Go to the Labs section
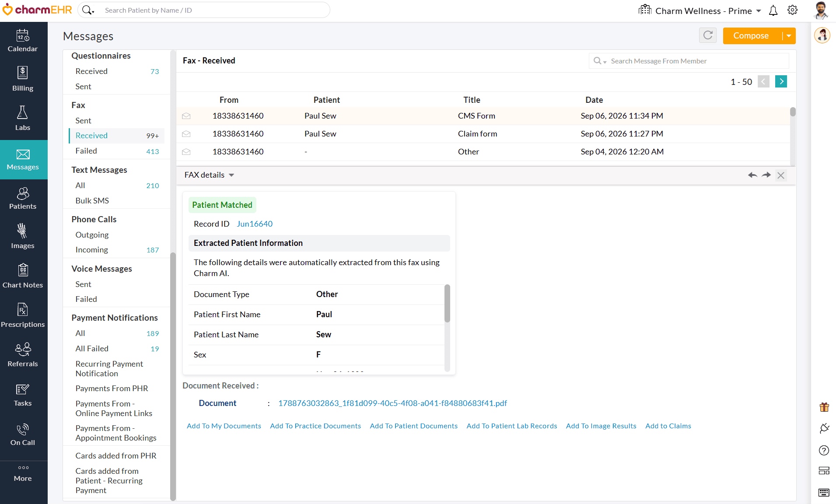This screenshot has width=836, height=504. point(23,119)
